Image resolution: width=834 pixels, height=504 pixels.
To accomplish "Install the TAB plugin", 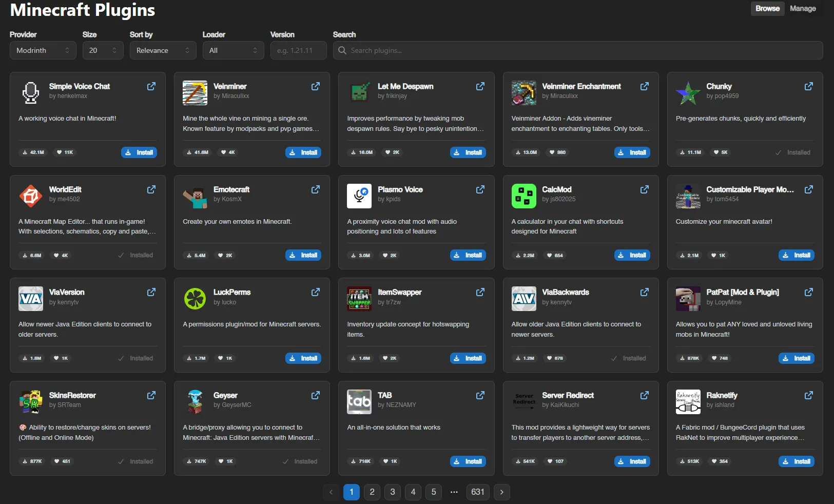I will coord(468,461).
